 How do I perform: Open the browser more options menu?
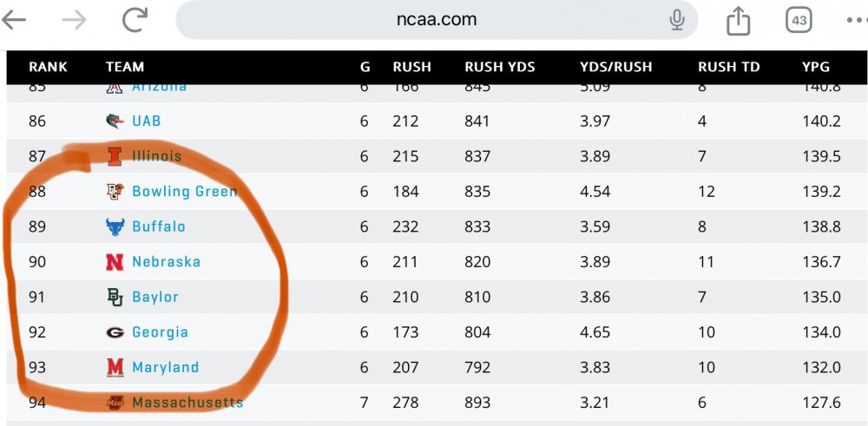(x=855, y=20)
